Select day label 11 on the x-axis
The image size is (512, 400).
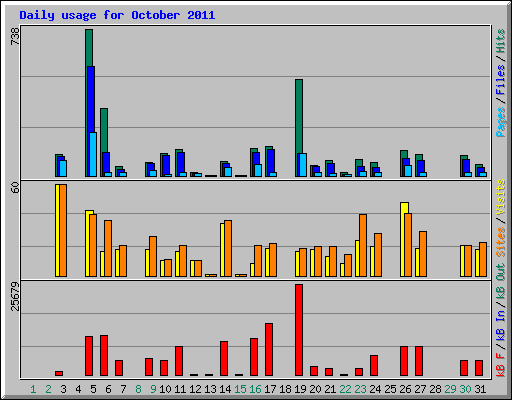pos(180,389)
